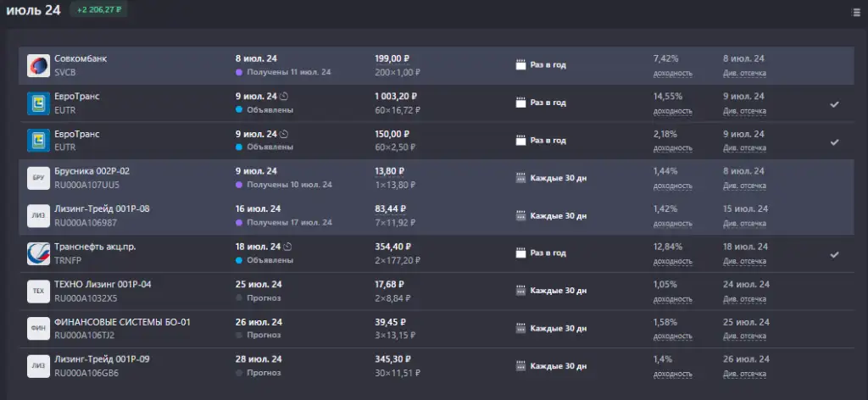Click the Совкомбанк company name
The image size is (868, 400).
(81, 58)
